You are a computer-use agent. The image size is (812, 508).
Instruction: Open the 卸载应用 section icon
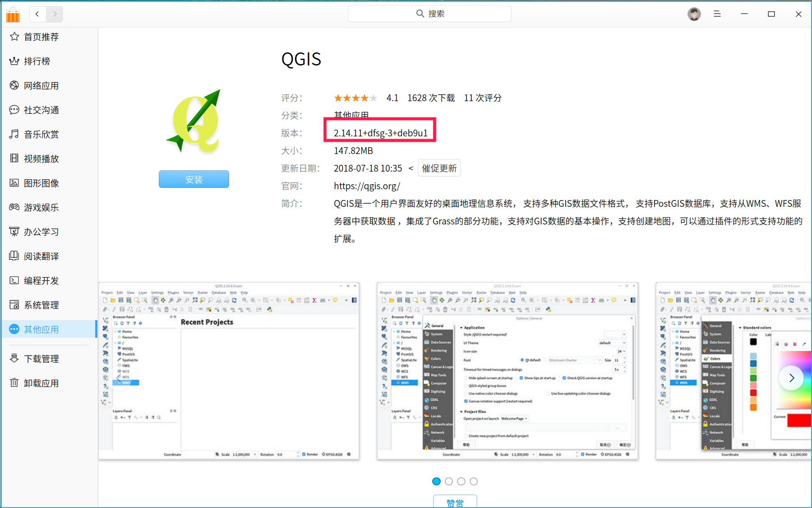point(14,383)
